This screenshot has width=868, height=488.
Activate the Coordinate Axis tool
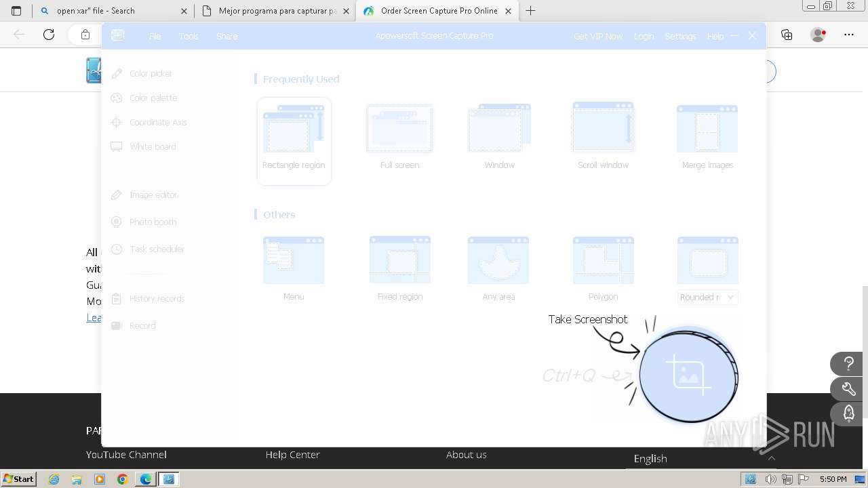pyautogui.click(x=149, y=122)
